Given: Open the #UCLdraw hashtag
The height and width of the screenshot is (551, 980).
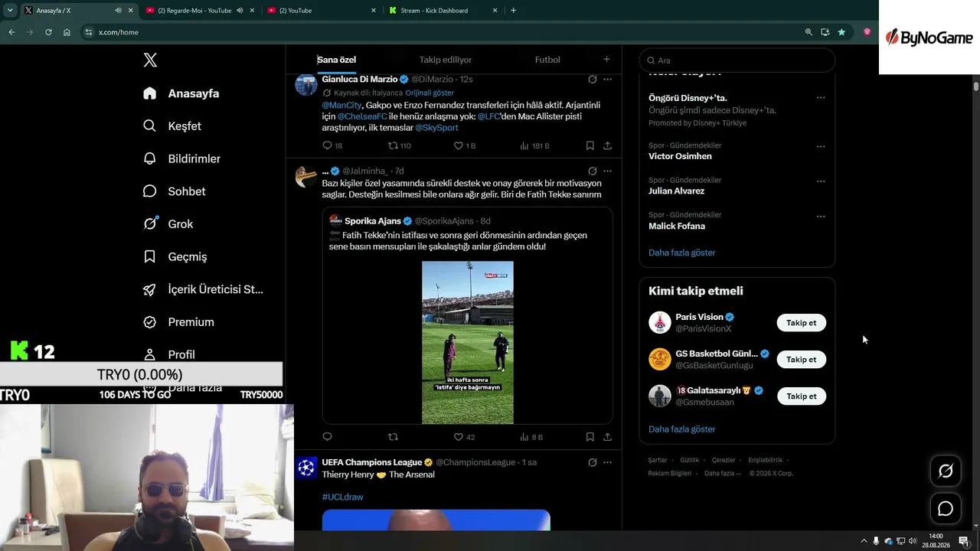Looking at the screenshot, I should click(x=342, y=497).
